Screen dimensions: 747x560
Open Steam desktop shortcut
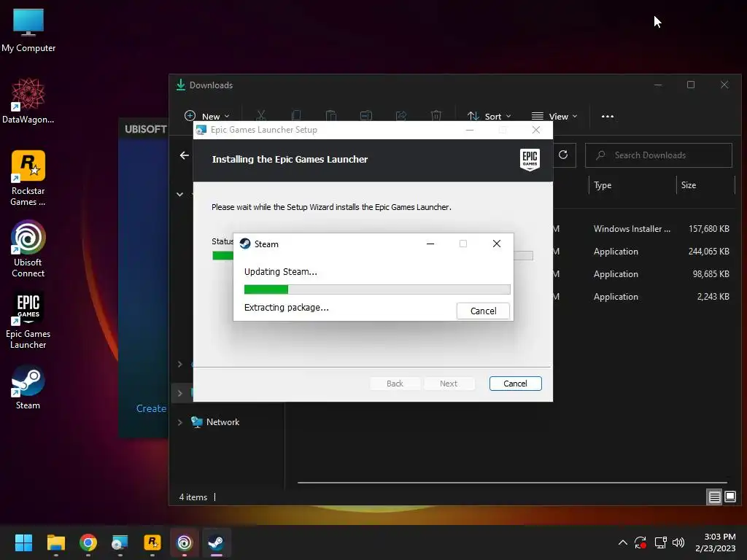pos(28,387)
